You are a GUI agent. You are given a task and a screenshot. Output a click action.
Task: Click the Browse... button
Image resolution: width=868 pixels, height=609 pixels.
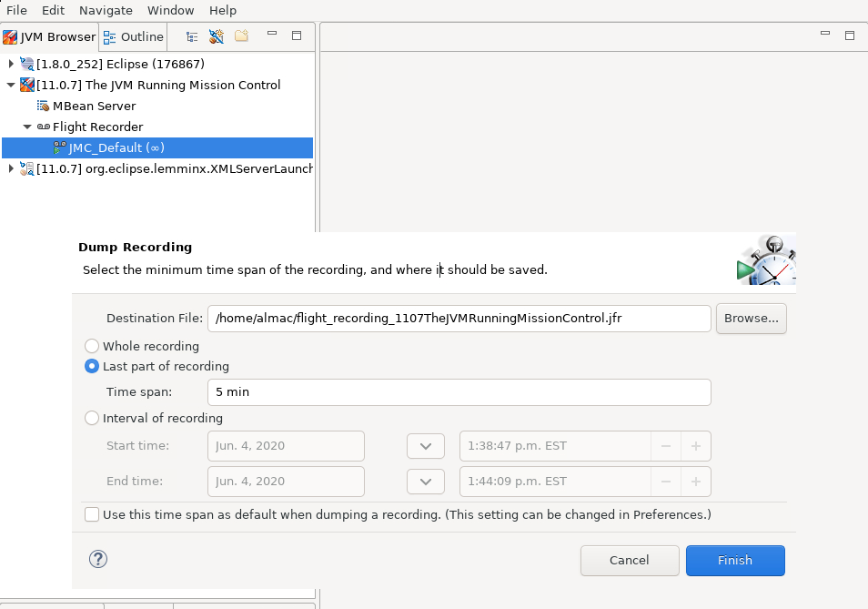(x=751, y=318)
